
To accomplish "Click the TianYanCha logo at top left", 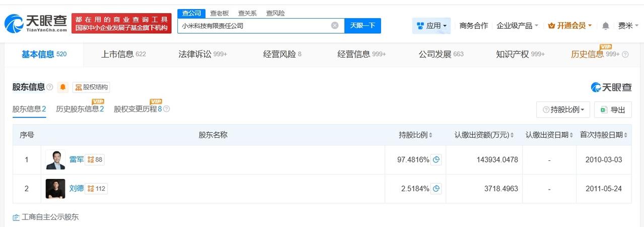I will tap(35, 23).
